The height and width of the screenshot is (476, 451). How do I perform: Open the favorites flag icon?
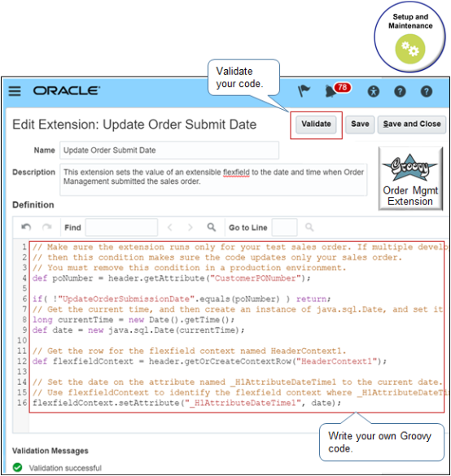click(x=304, y=91)
